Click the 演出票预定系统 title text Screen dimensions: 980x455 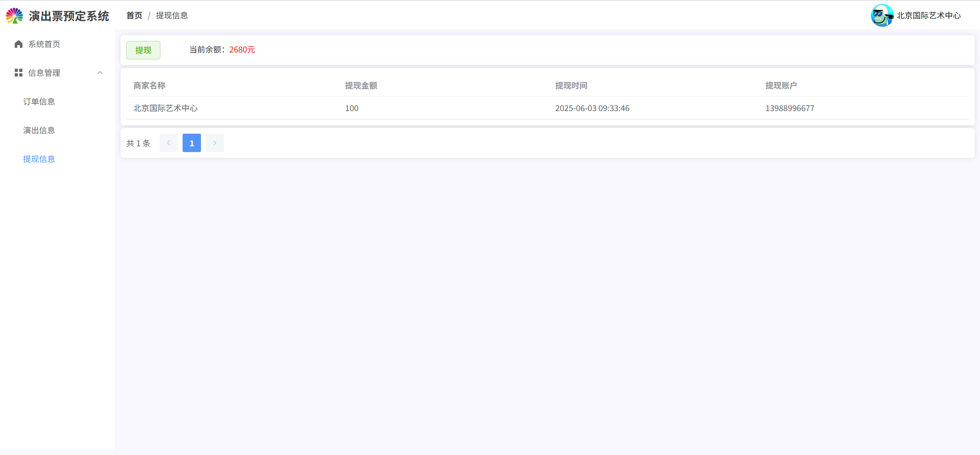coord(69,16)
